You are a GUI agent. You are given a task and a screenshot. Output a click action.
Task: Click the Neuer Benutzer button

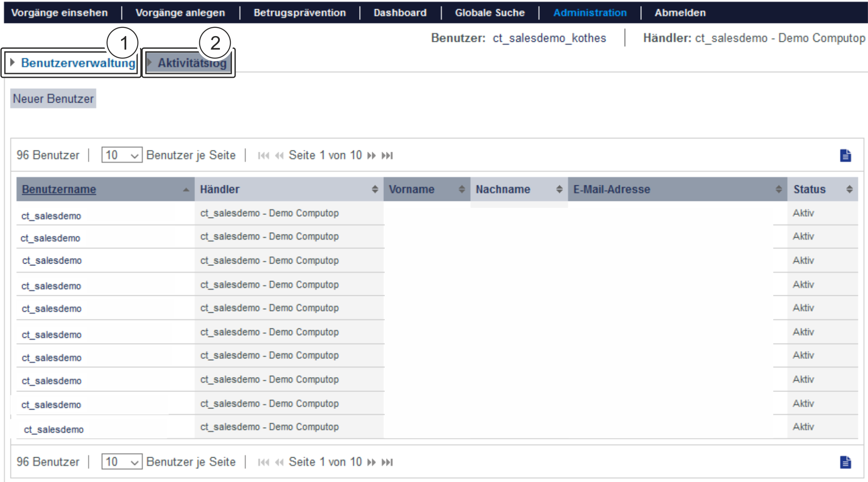click(x=53, y=99)
